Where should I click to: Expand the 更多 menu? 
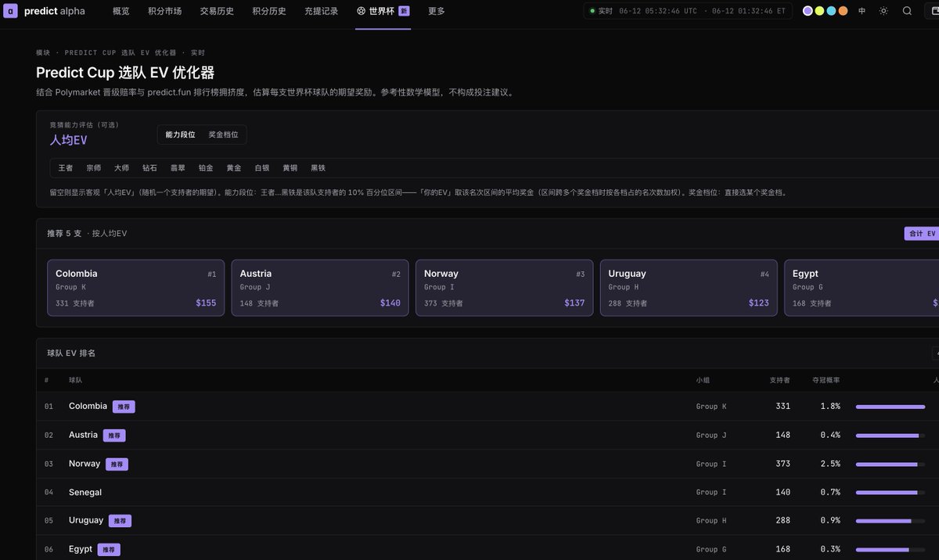click(x=437, y=11)
